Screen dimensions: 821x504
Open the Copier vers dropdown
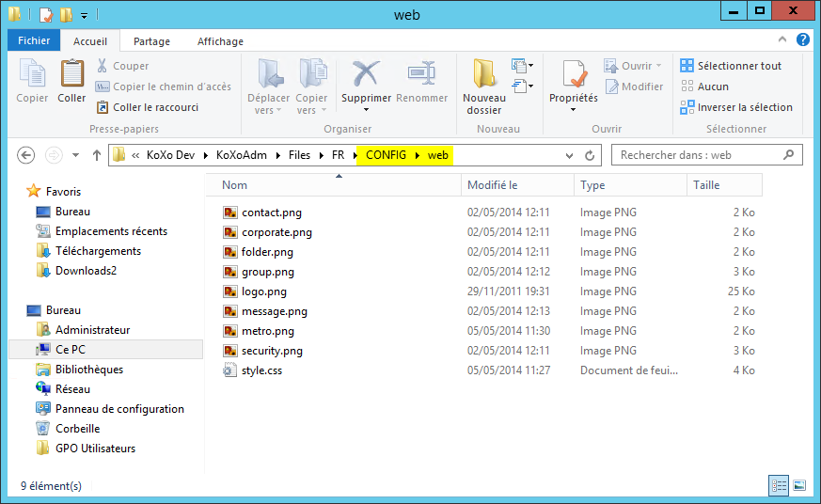tap(311, 103)
